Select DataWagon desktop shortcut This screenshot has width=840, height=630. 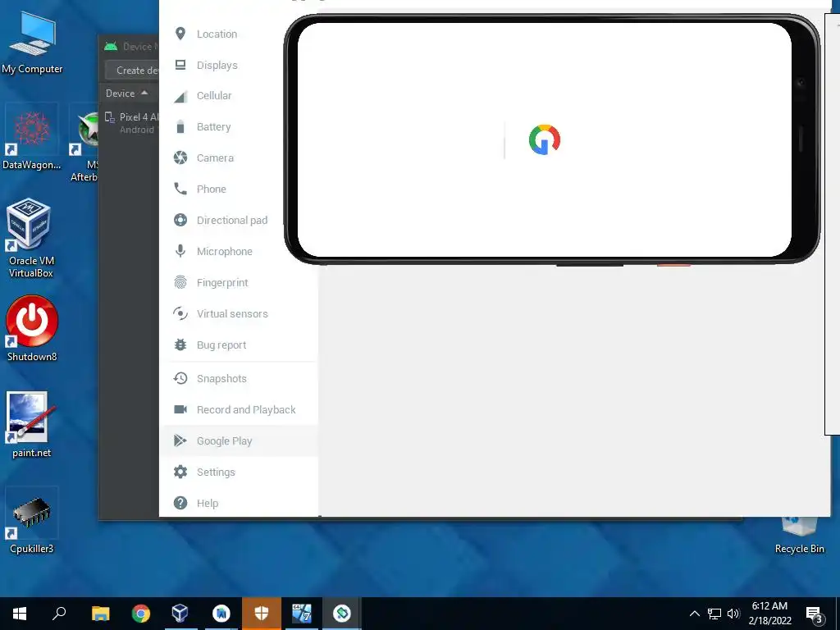point(32,138)
